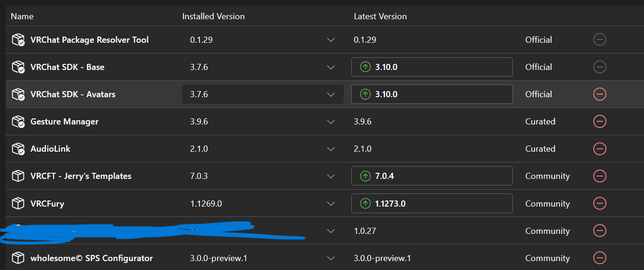Screen dimensions: 644x270
Task: Click the VRCFury package box icon
Action: click(18, 203)
